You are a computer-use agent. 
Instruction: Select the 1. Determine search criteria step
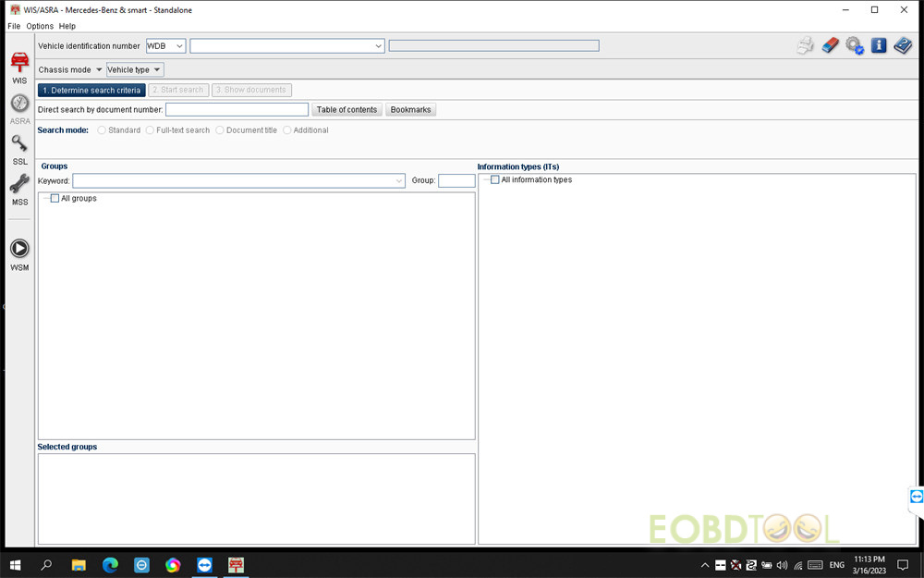[x=91, y=91]
